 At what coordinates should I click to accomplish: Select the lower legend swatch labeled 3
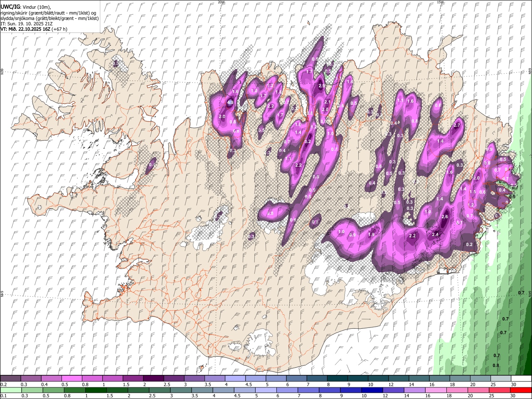(180, 390)
